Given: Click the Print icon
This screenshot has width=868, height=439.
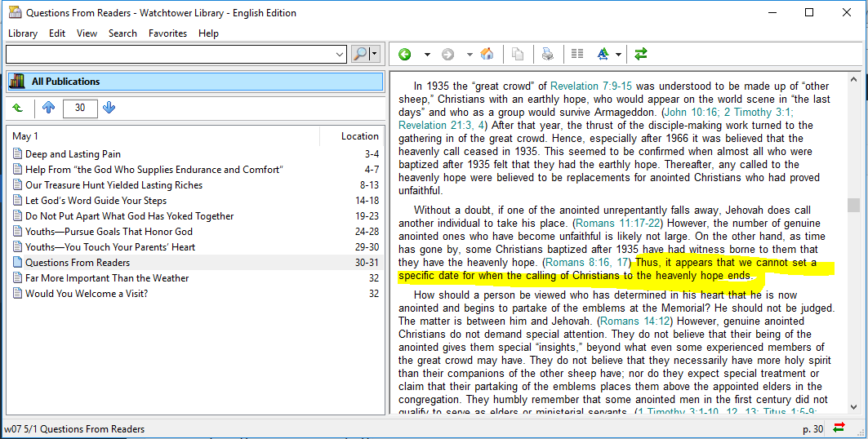Looking at the screenshot, I should 548,54.
